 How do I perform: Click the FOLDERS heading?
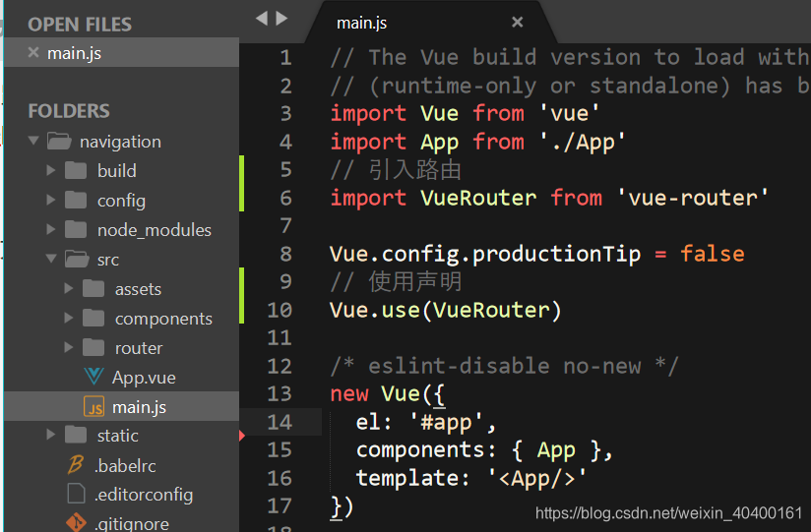click(69, 111)
